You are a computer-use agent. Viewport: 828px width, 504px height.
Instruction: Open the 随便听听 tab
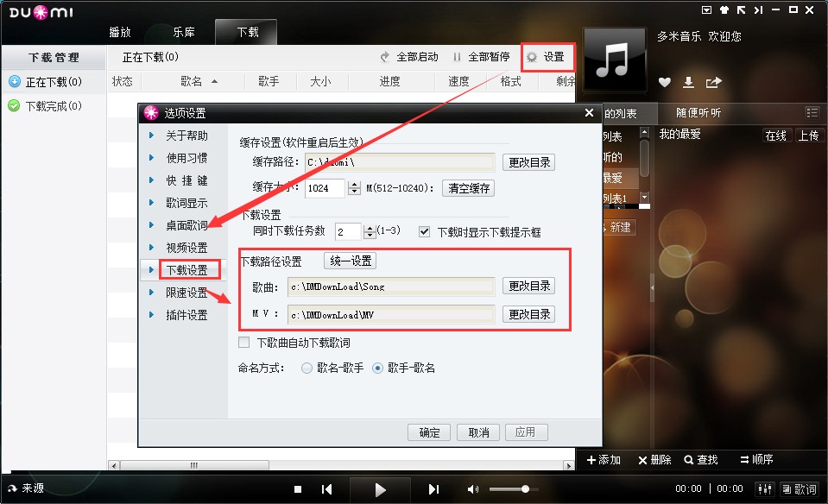click(x=698, y=113)
